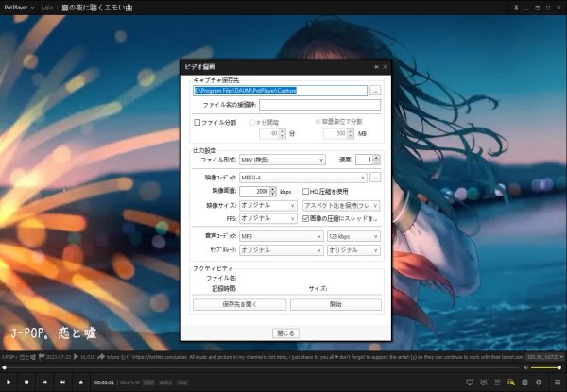
Task: Click the 閉じる button
Action: 285,333
